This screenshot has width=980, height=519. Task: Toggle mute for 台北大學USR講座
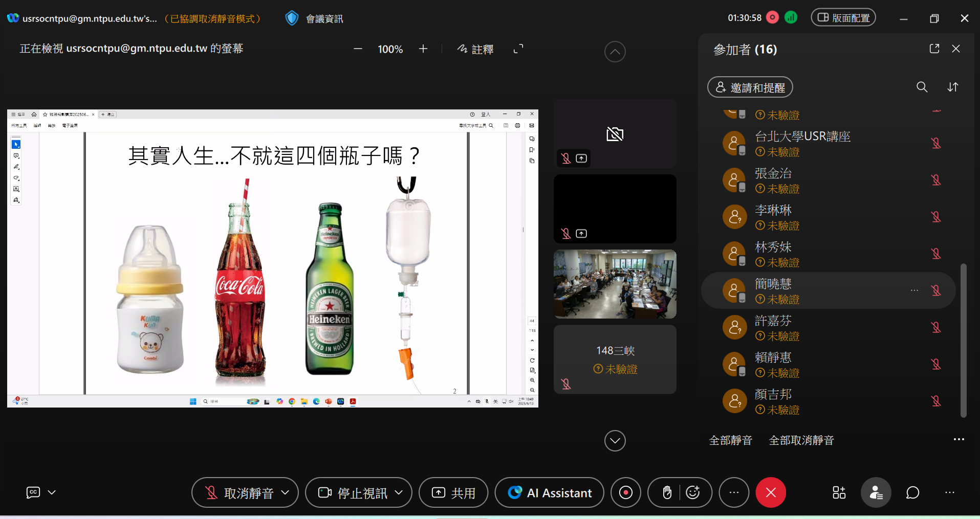[936, 143]
